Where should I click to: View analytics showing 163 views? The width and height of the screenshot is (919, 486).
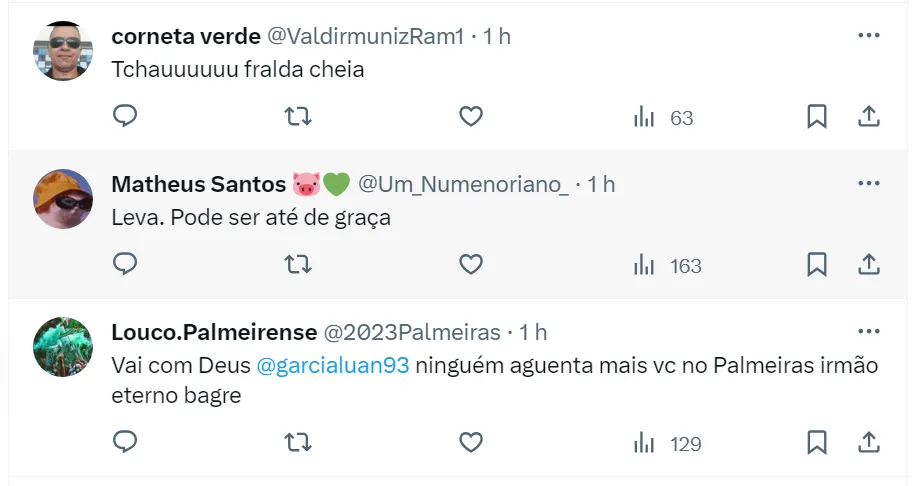[x=668, y=266]
